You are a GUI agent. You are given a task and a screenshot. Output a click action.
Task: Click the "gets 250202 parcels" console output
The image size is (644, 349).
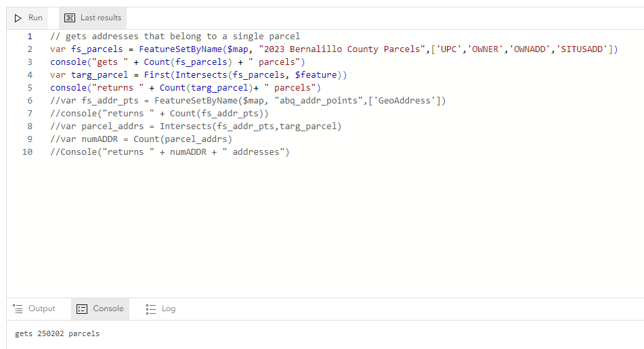tap(57, 334)
